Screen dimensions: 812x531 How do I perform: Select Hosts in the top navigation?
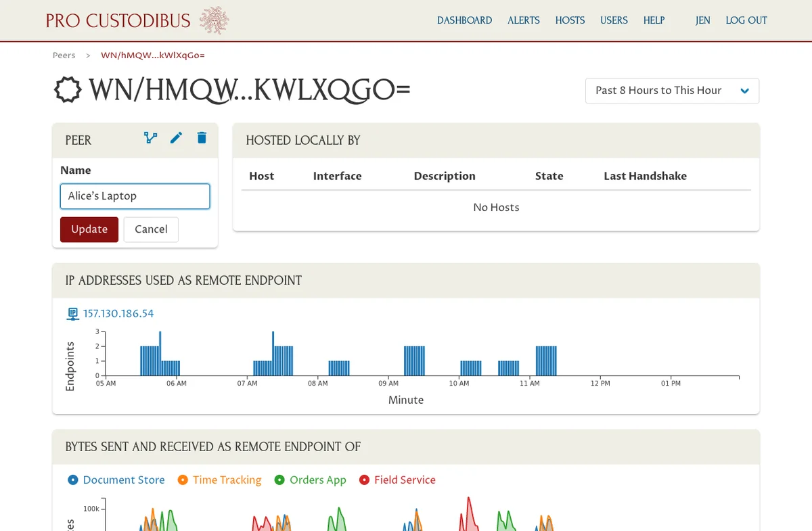pyautogui.click(x=570, y=20)
